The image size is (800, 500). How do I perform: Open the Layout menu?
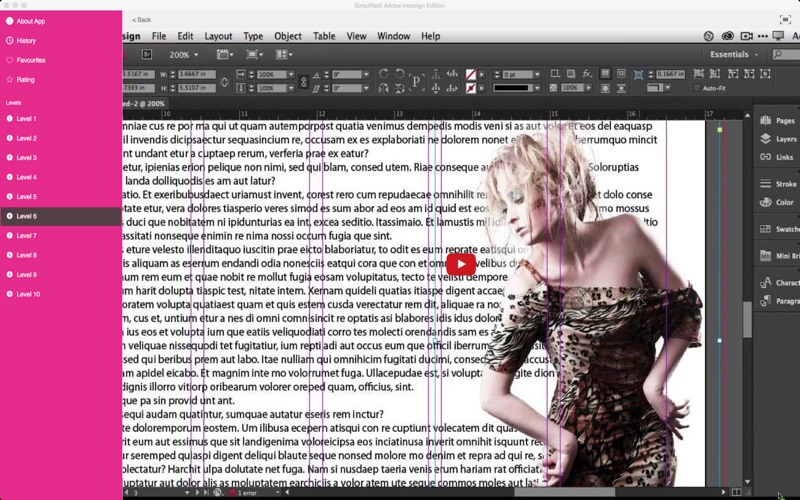coord(218,36)
